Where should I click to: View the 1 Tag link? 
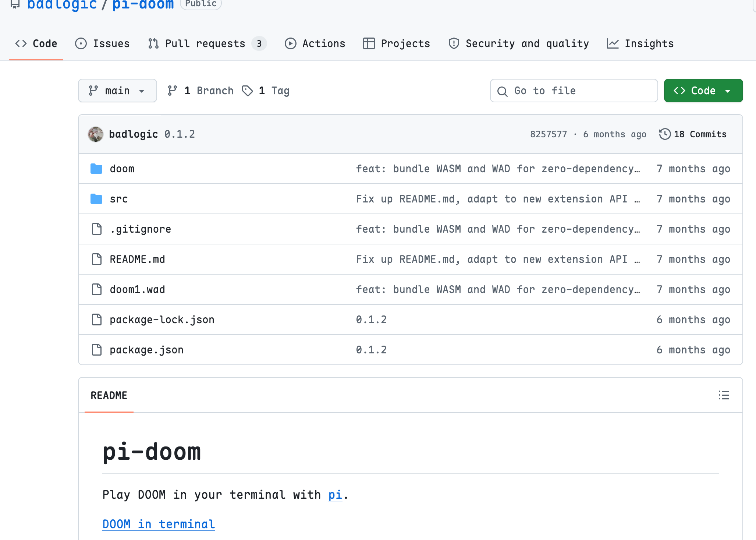coord(266,91)
